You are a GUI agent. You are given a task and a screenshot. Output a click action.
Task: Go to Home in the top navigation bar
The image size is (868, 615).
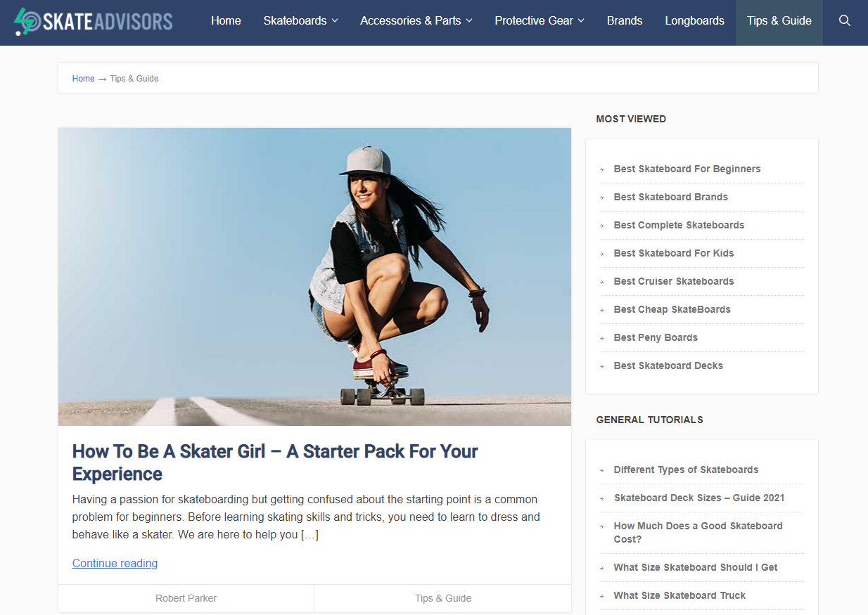coord(226,20)
